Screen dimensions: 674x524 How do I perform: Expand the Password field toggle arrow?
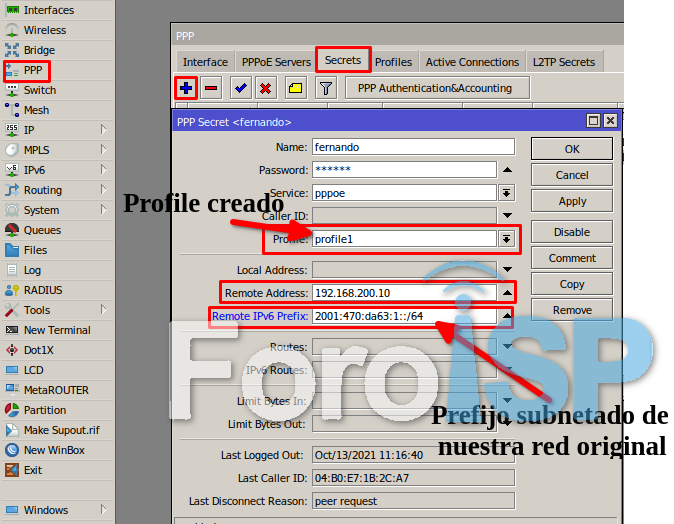click(x=507, y=170)
